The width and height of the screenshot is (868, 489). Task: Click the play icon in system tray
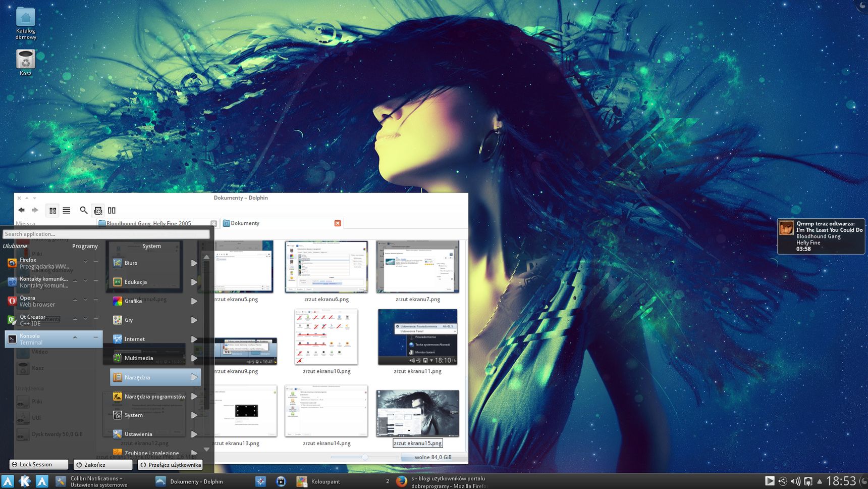click(770, 481)
